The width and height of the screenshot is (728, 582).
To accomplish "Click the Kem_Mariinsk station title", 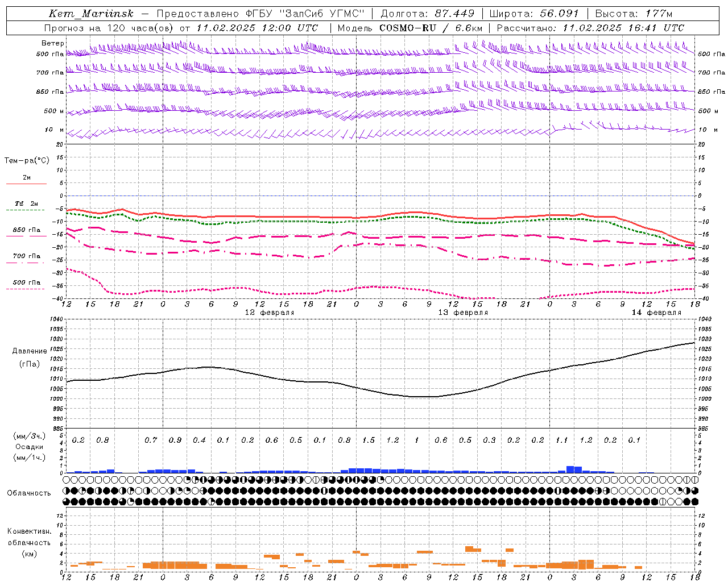I will point(91,14).
